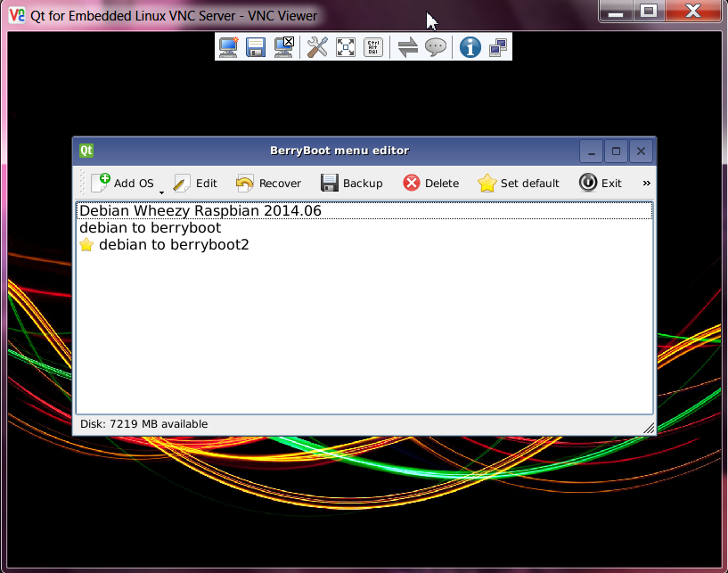Image resolution: width=728 pixels, height=573 pixels.
Task: Open the Add OS dropdown arrow
Action: pos(161,191)
